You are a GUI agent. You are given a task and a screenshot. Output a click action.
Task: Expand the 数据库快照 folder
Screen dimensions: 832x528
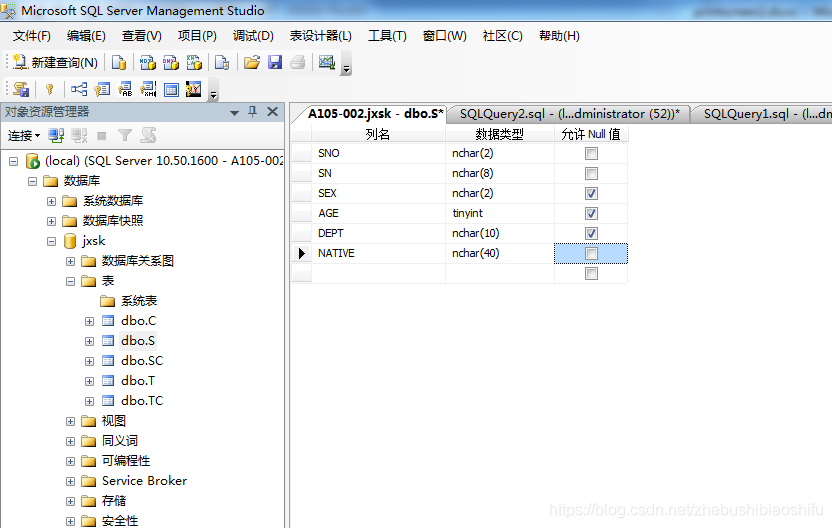51,221
